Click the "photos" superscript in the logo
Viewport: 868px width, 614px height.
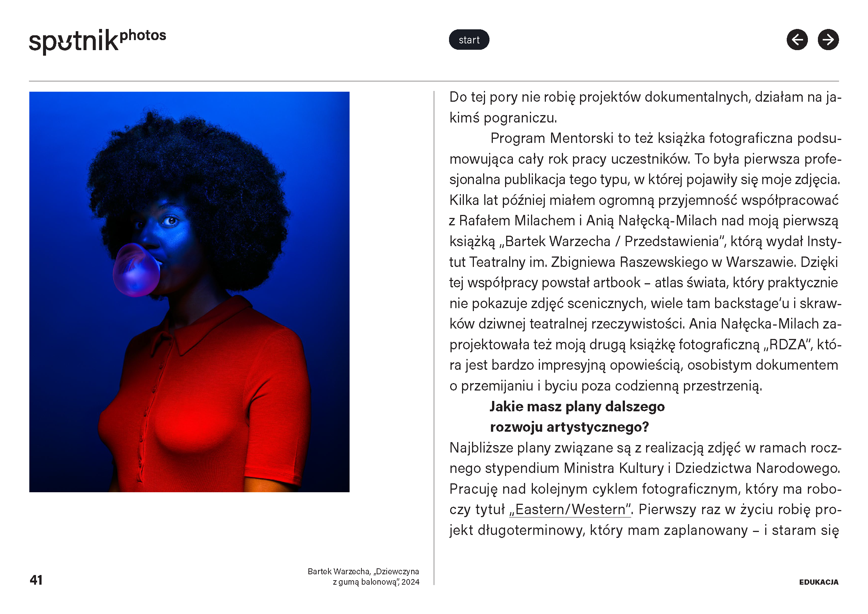coord(143,36)
